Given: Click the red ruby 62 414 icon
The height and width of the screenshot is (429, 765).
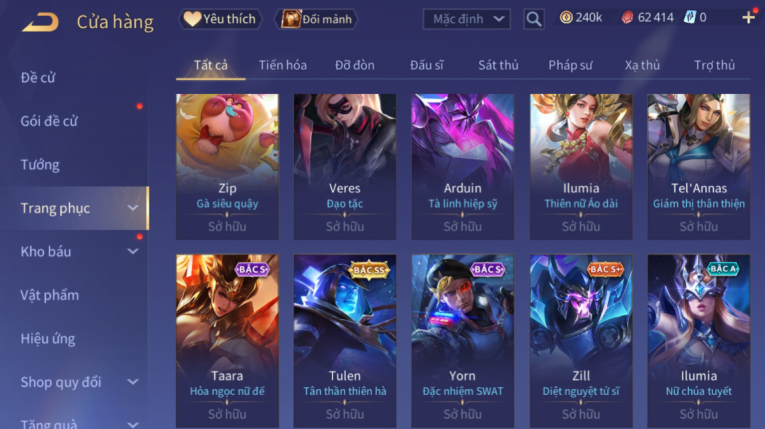Looking at the screenshot, I should [627, 18].
